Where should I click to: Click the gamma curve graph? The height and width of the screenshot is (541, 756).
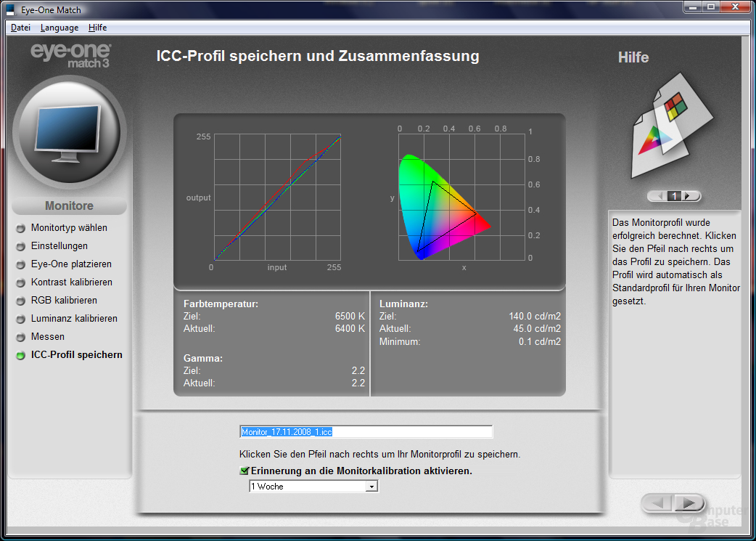(x=277, y=198)
